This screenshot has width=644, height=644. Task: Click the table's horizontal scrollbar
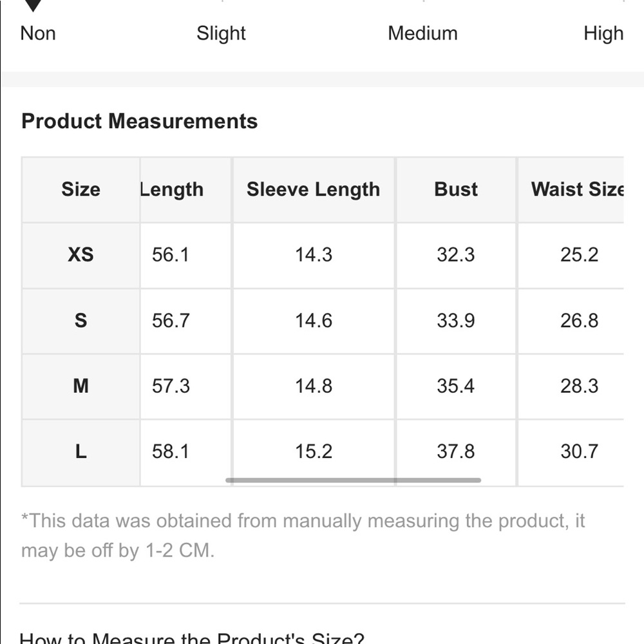(x=353, y=480)
